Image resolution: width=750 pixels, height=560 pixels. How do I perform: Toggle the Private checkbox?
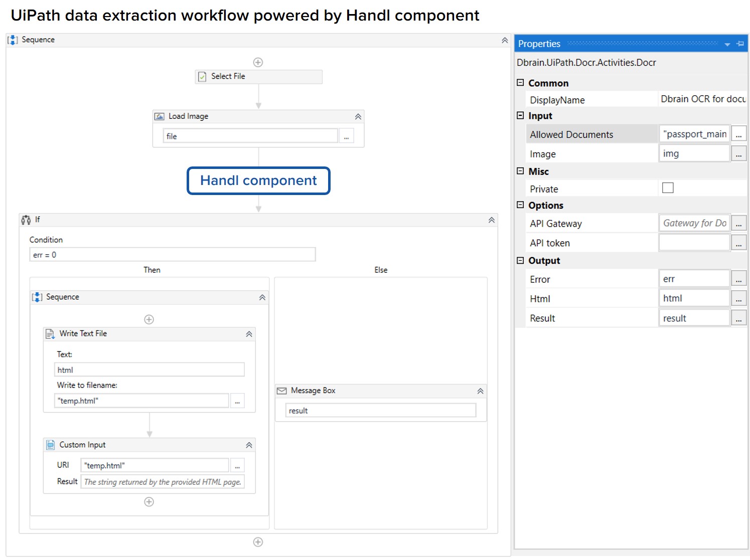click(x=668, y=188)
